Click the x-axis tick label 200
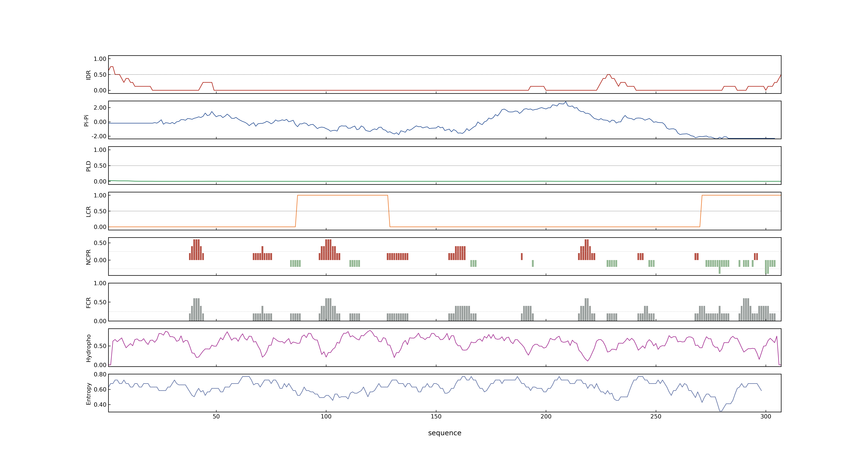The height and width of the screenshot is (463, 868). pos(546,416)
